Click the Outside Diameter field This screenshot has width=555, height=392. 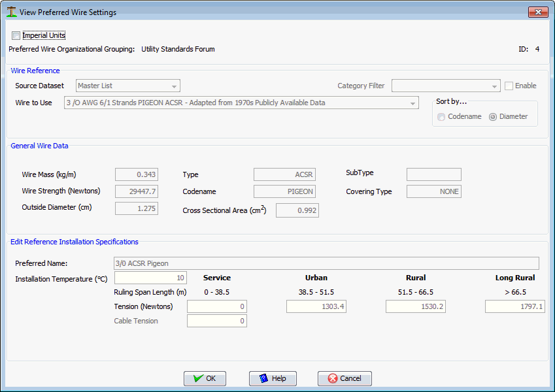pyautogui.click(x=137, y=208)
